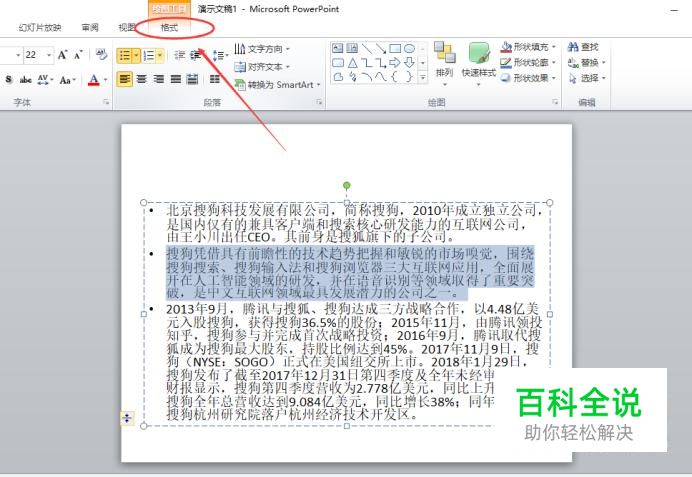
Task: Open the 排列 arrange menu
Action: [x=444, y=64]
